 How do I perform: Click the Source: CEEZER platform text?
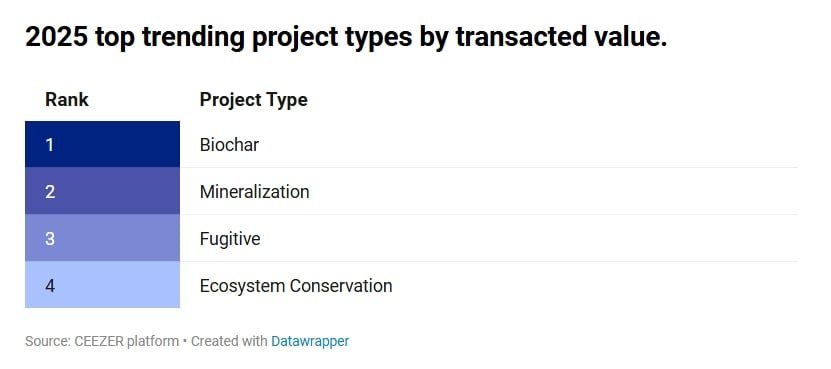point(102,341)
